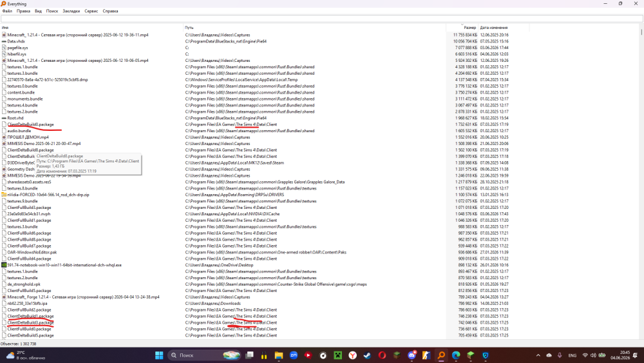Click the disk icon beside Data.vhdx

(x=4, y=41)
